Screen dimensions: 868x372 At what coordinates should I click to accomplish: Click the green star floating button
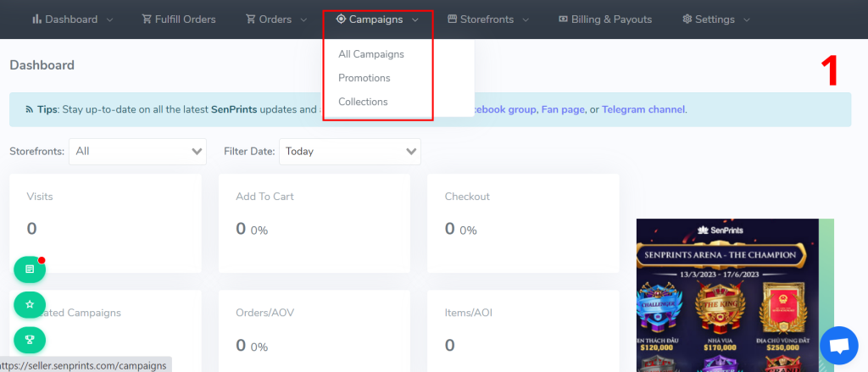point(30,304)
